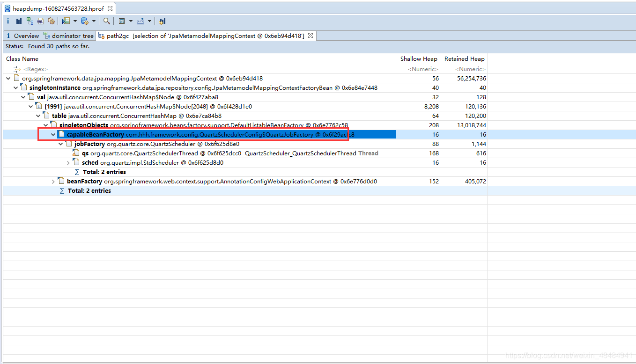636x364 pixels.
Task: Expand the beanFactory AnnotationConfigWebApplicationContext node
Action: pyautogui.click(x=53, y=181)
